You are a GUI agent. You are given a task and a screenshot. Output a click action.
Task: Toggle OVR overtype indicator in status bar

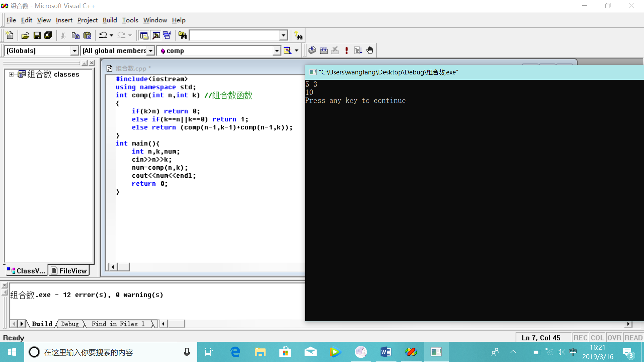(614, 338)
